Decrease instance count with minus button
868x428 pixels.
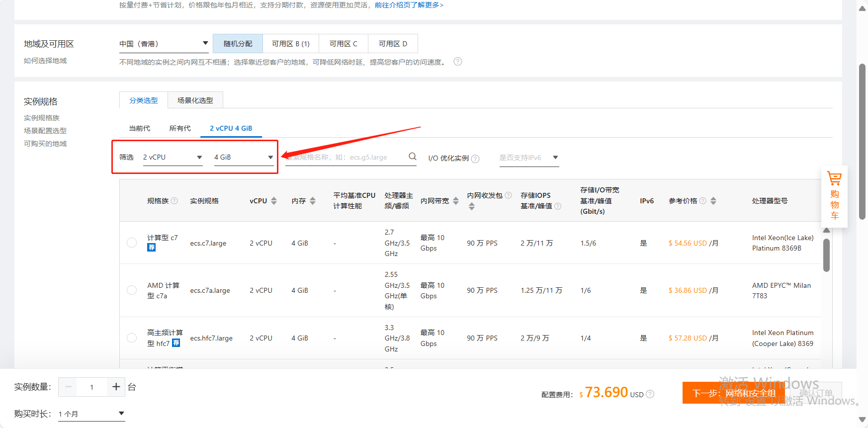click(69, 387)
